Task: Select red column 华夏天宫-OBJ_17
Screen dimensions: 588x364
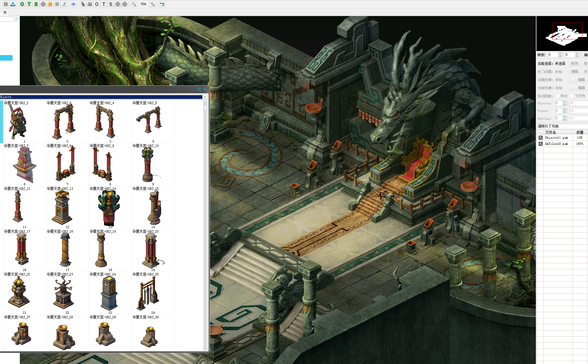Action: 24,250
